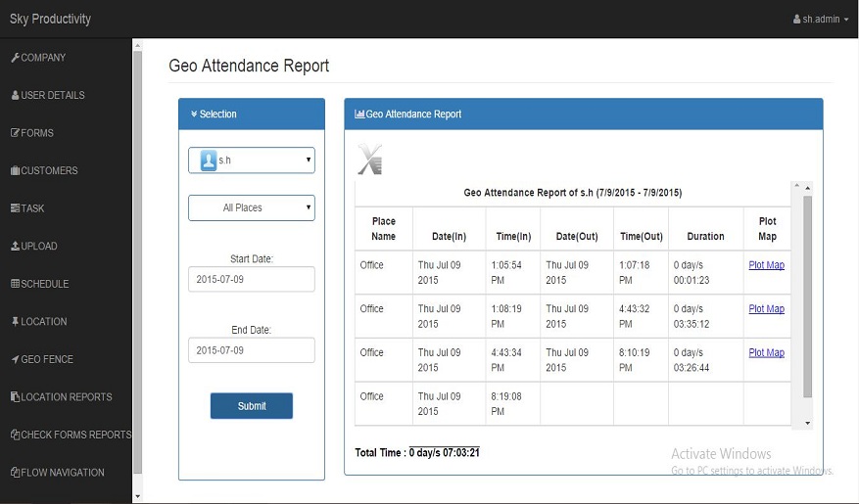Open SCHEDULE sidebar item
This screenshot has height=504, width=859.
click(x=40, y=284)
